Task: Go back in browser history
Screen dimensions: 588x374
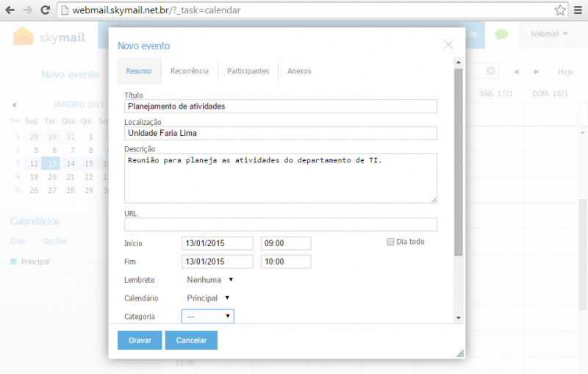Action: [10, 10]
